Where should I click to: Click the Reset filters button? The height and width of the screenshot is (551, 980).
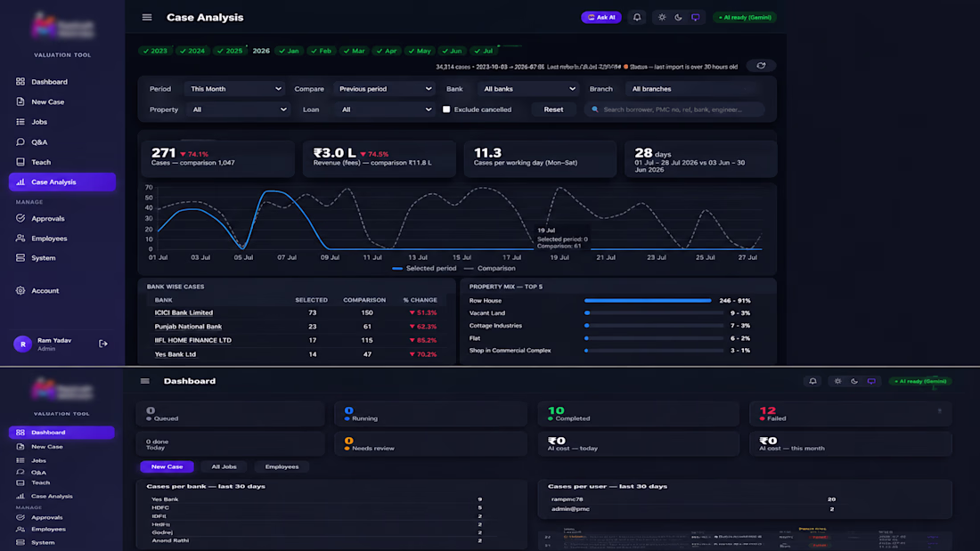tap(553, 109)
